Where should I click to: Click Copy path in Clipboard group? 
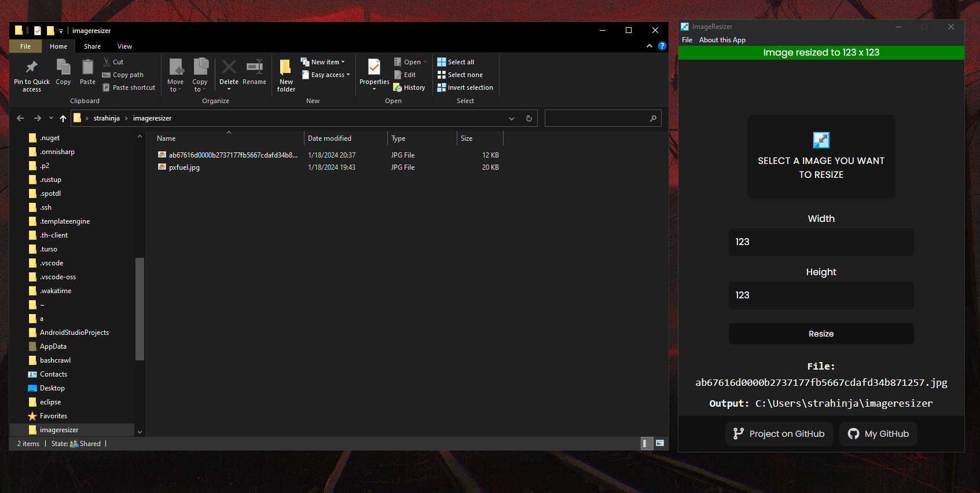point(123,75)
